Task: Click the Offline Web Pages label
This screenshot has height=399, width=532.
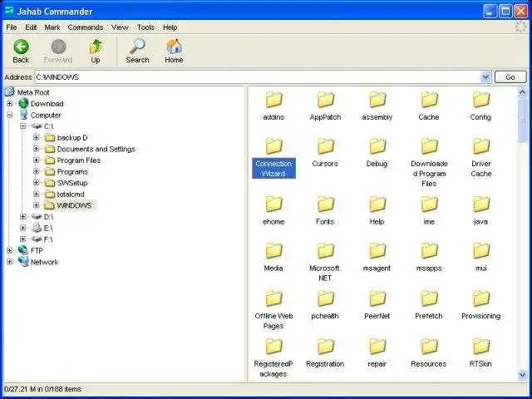Action: point(273,321)
